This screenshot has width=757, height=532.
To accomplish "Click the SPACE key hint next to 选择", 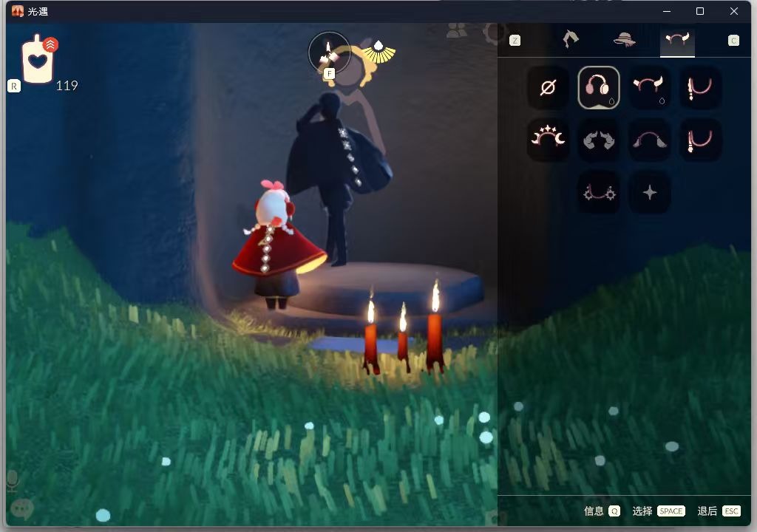I will [671, 511].
